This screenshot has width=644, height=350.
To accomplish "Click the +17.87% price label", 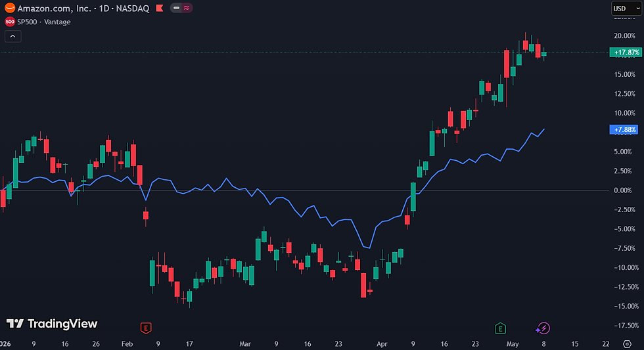I will point(626,53).
